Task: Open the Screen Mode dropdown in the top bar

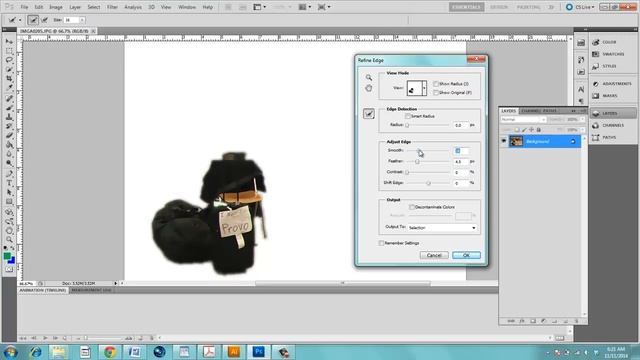Action: 324,7
